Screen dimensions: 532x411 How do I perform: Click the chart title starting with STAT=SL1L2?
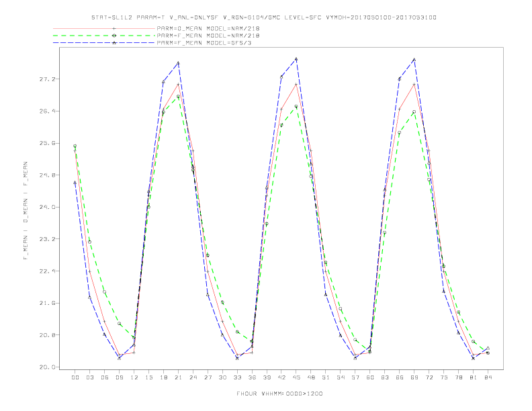coord(264,17)
